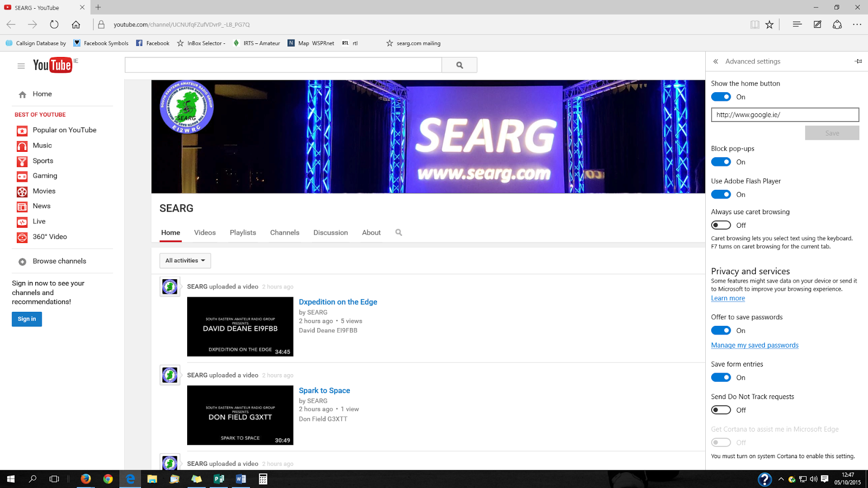868x488 pixels.
Task: Open the Share icon in Edge toolbar
Action: point(837,24)
